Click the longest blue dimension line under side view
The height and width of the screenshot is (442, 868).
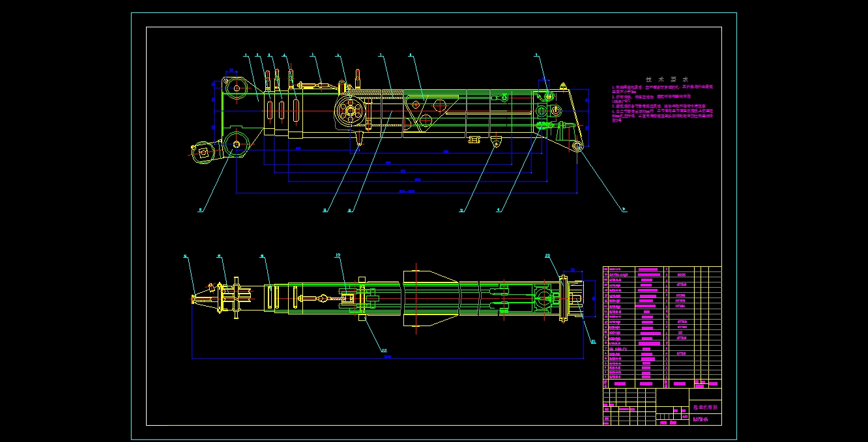407,193
